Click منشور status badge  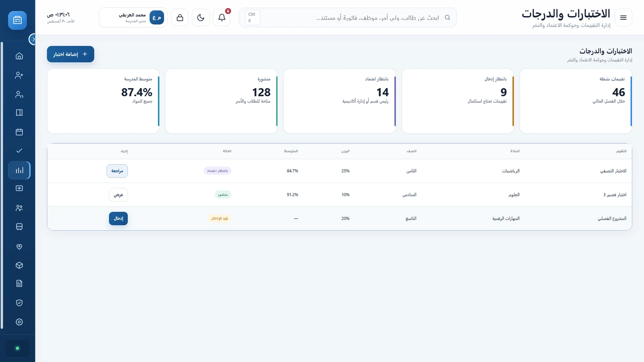[223, 195]
